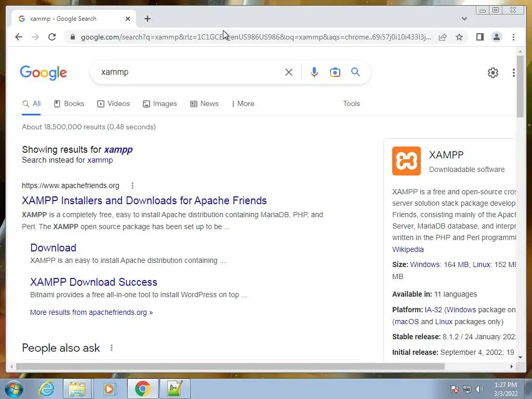Open about-this-result menu for apachefriends.org

(x=132, y=185)
